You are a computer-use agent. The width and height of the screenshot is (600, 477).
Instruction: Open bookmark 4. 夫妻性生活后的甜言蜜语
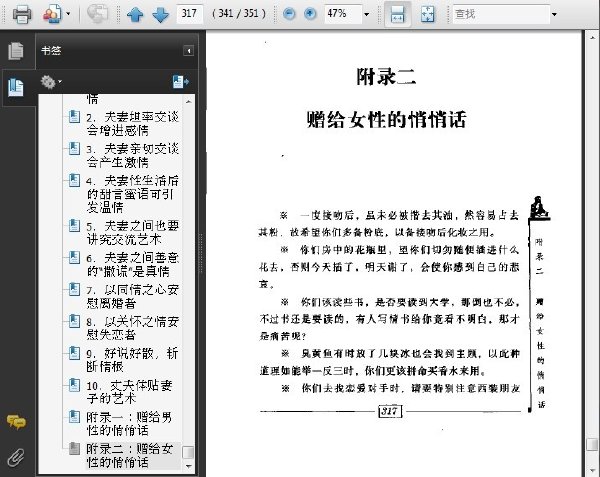[x=132, y=194]
